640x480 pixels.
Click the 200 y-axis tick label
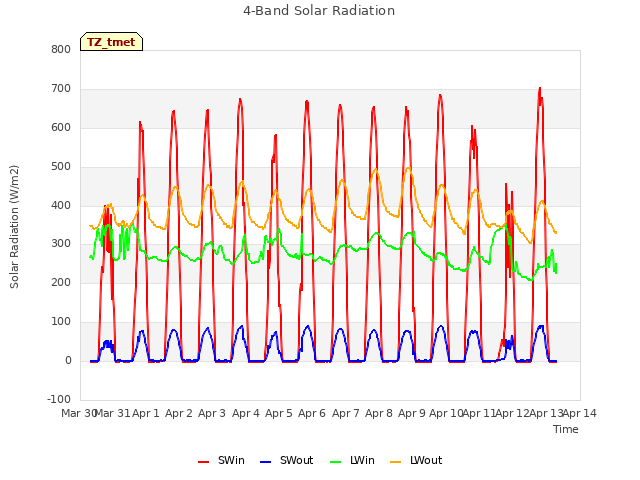(x=61, y=282)
